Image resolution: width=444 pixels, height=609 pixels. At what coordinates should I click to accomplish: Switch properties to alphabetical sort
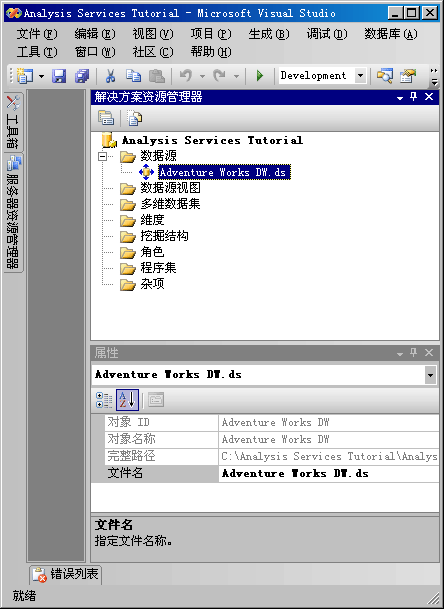(127, 400)
